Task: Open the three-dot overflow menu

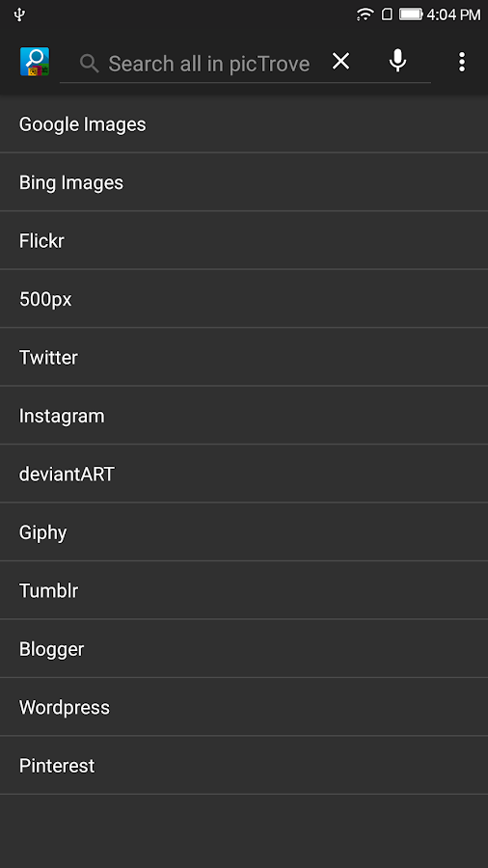Action: click(462, 62)
